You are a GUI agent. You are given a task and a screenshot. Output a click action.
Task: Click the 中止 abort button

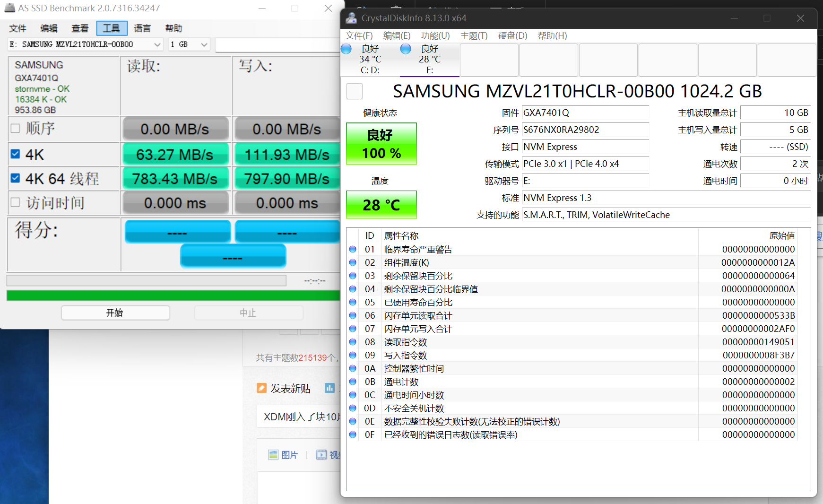coord(249,313)
